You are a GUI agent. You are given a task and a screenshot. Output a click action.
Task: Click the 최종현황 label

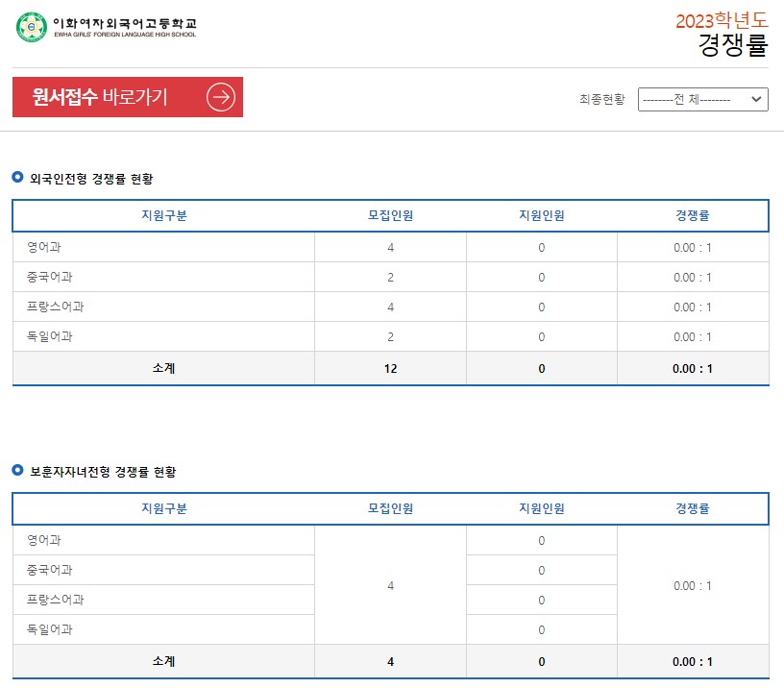(x=602, y=99)
